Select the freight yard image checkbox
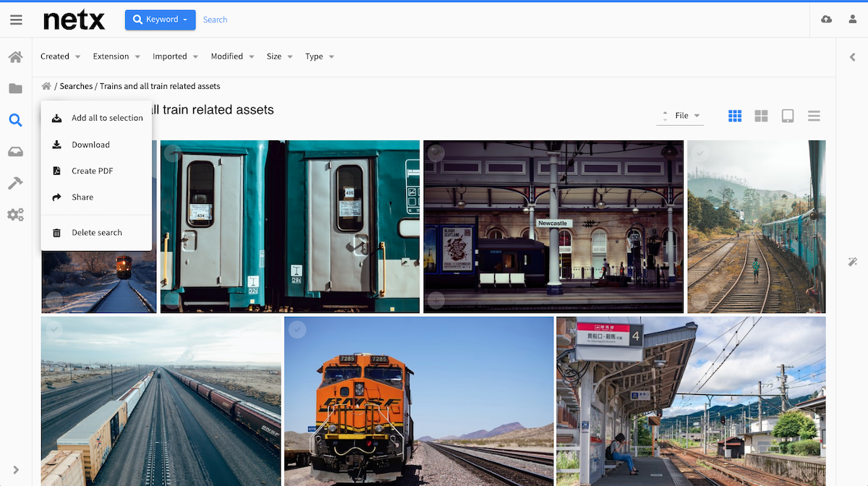The height and width of the screenshot is (486, 868). click(54, 330)
